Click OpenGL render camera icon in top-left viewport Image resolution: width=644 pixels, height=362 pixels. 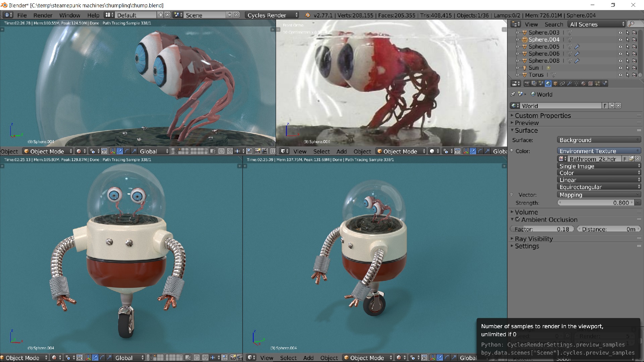pyautogui.click(x=258, y=151)
